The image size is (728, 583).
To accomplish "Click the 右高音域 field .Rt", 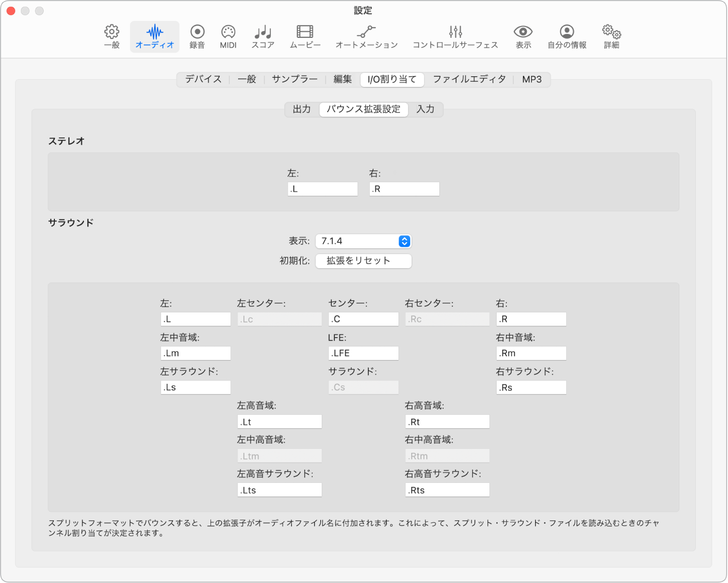I will [447, 422].
